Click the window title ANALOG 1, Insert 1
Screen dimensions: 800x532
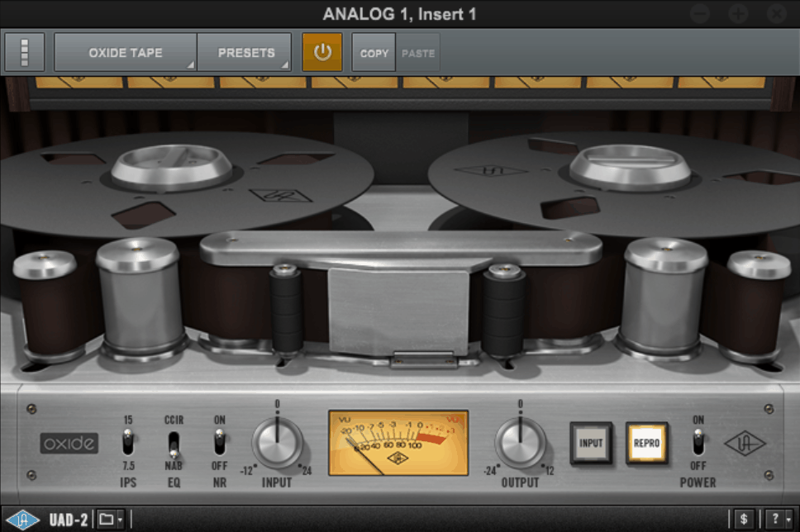coord(399,14)
